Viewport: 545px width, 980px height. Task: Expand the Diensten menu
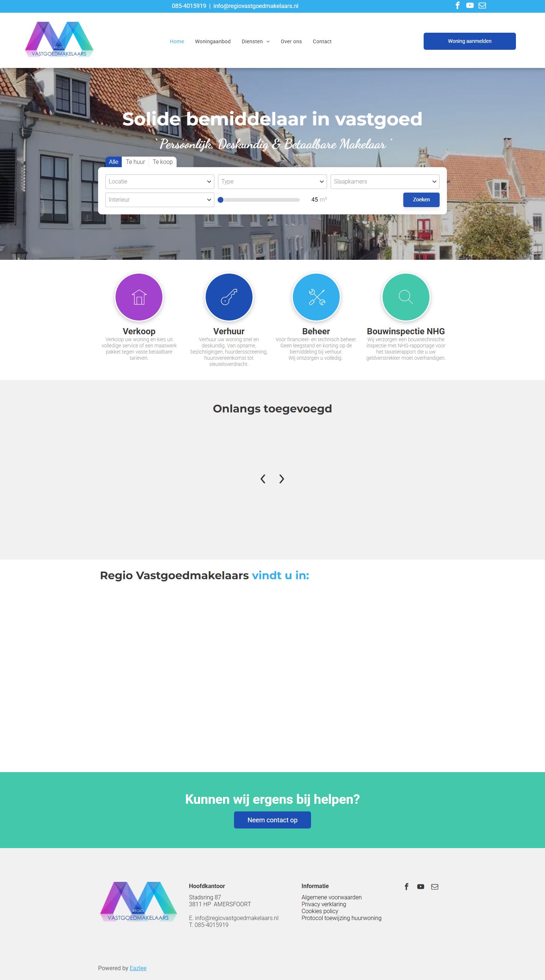(255, 41)
